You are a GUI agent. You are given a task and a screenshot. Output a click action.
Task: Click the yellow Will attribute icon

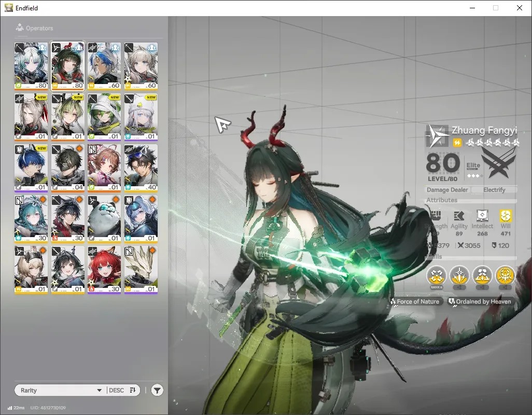pyautogui.click(x=505, y=215)
